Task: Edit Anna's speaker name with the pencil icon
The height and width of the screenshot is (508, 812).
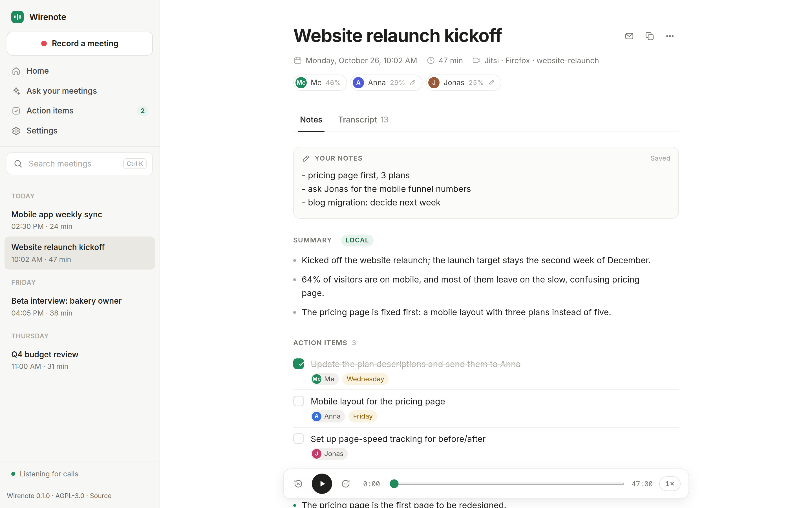Action: click(413, 83)
